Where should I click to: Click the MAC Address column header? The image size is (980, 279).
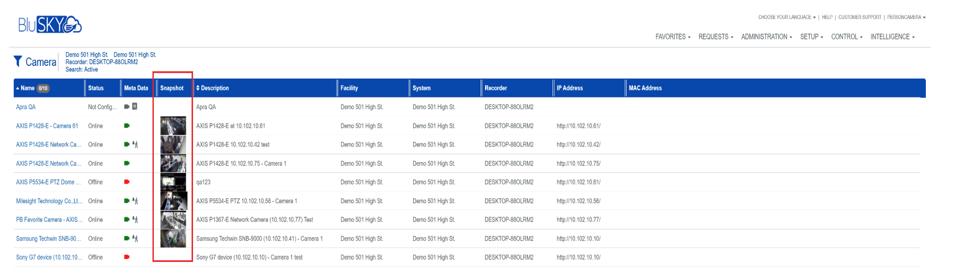coord(645,88)
